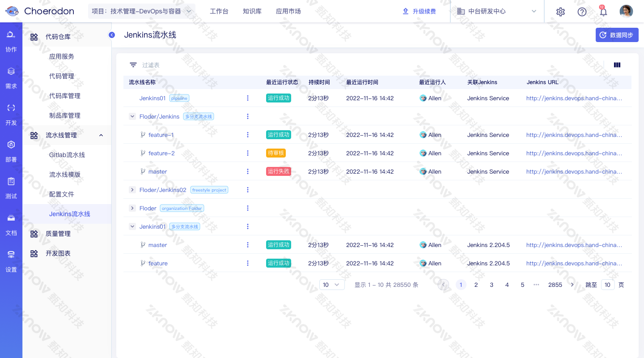Collapse the side menu with arrow button

coord(112,35)
